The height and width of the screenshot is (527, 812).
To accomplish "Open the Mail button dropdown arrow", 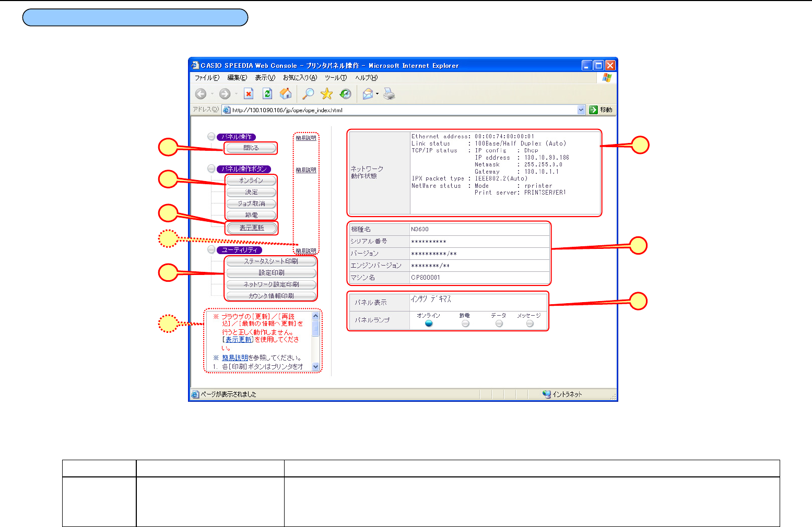I will [377, 94].
